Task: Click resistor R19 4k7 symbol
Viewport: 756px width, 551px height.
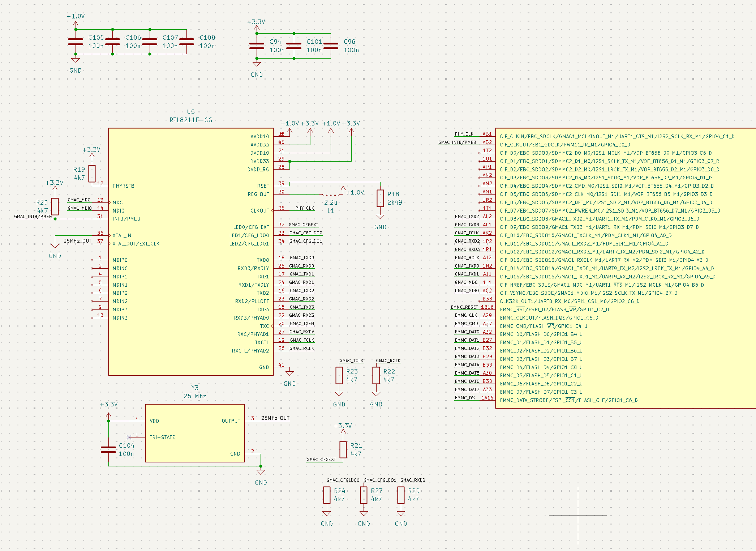Action: pyautogui.click(x=92, y=174)
